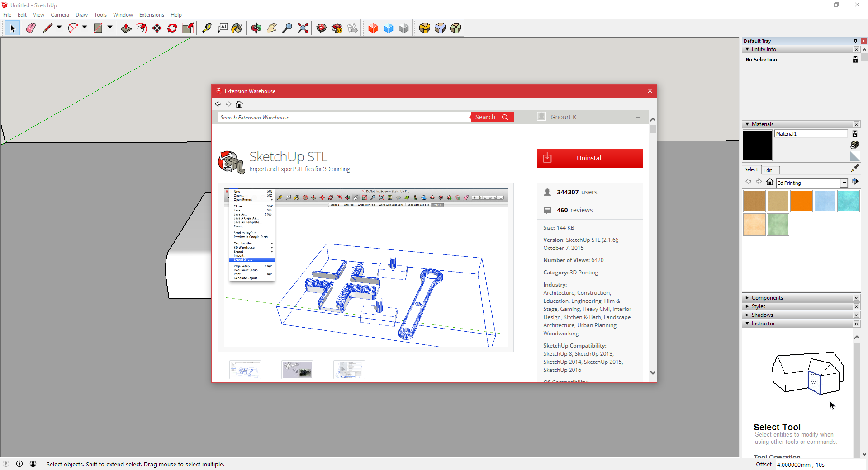Expand the Components panel

(747, 298)
